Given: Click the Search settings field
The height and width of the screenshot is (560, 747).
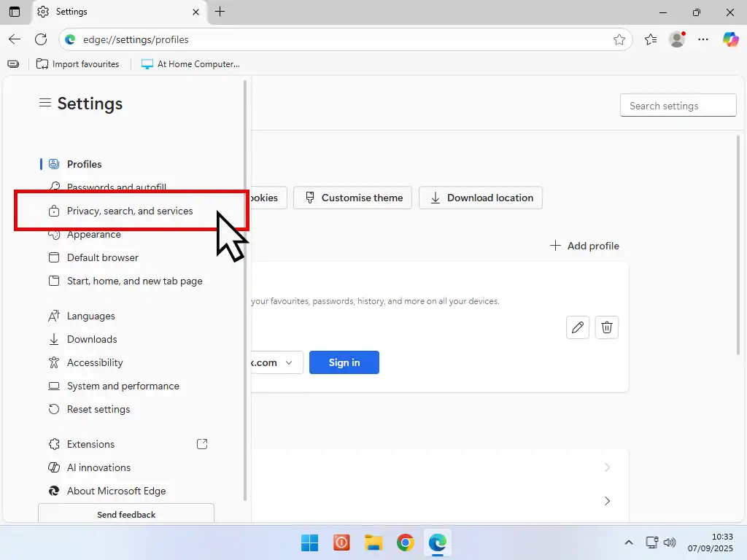Looking at the screenshot, I should pyautogui.click(x=678, y=106).
